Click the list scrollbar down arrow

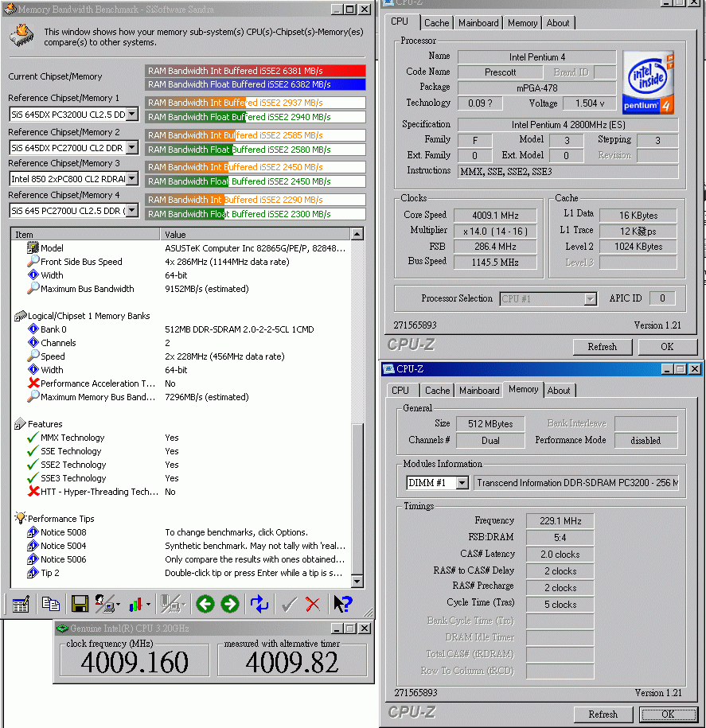pyautogui.click(x=357, y=581)
